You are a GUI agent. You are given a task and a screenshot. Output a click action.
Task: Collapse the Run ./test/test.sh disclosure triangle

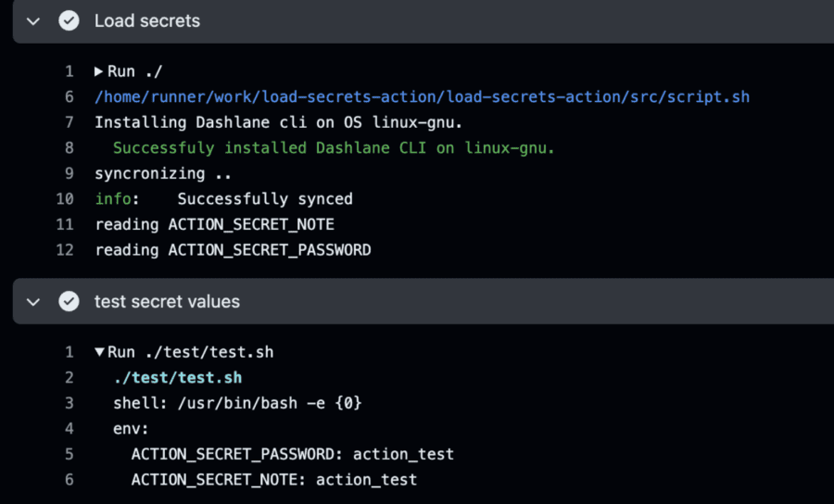click(99, 352)
